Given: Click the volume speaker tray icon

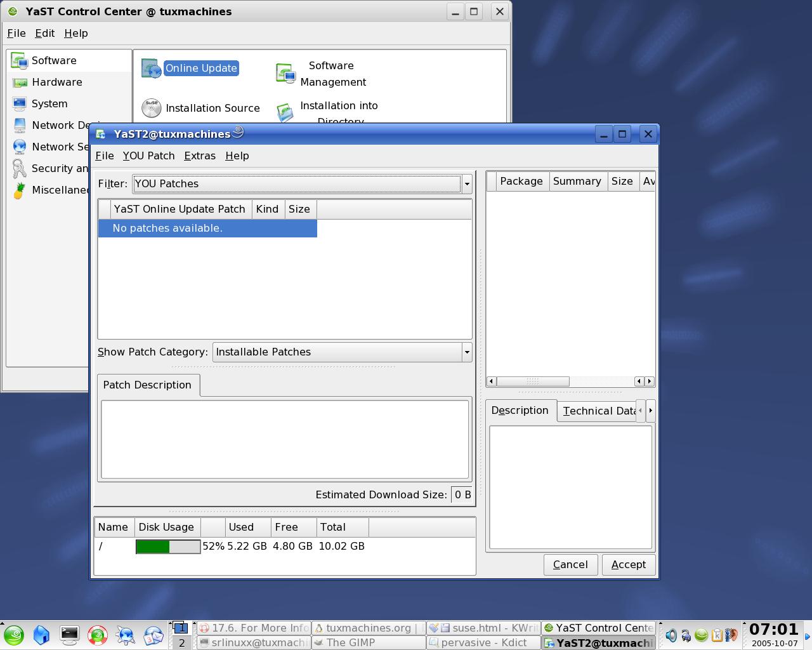Looking at the screenshot, I should pyautogui.click(x=671, y=635).
